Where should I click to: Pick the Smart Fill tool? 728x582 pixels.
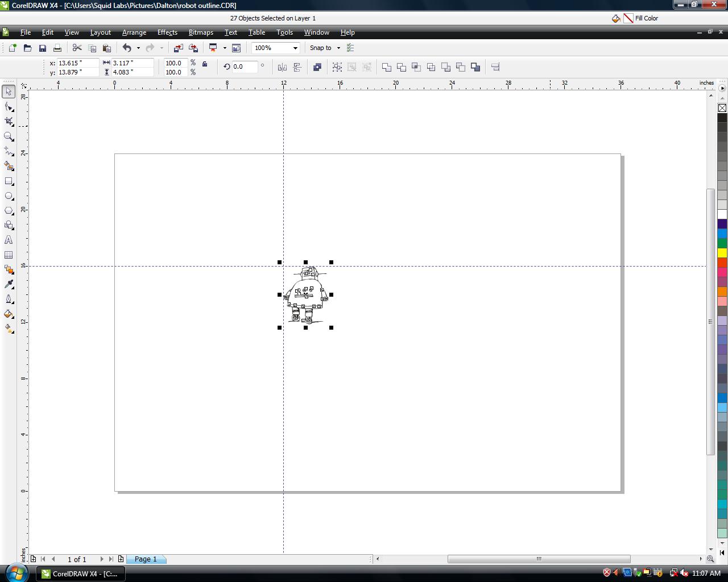[9, 166]
